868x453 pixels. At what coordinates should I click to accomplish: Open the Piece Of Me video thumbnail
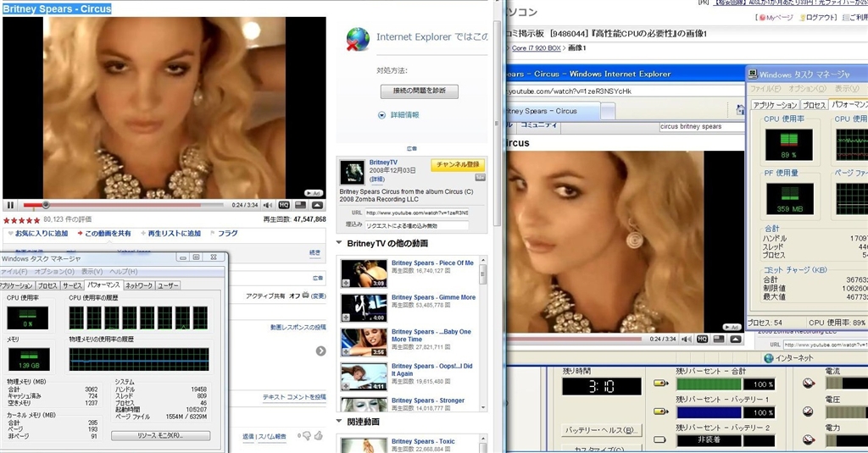tap(364, 273)
